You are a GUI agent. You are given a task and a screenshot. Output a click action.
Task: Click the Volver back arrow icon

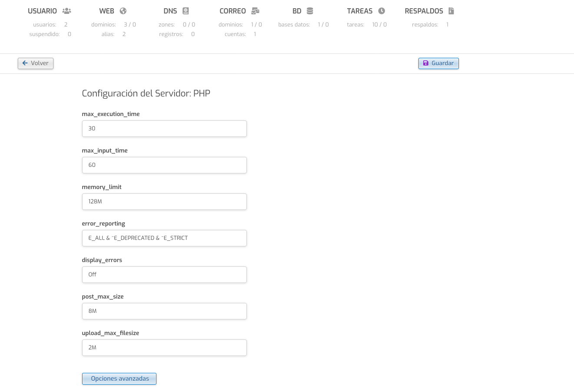pyautogui.click(x=25, y=63)
